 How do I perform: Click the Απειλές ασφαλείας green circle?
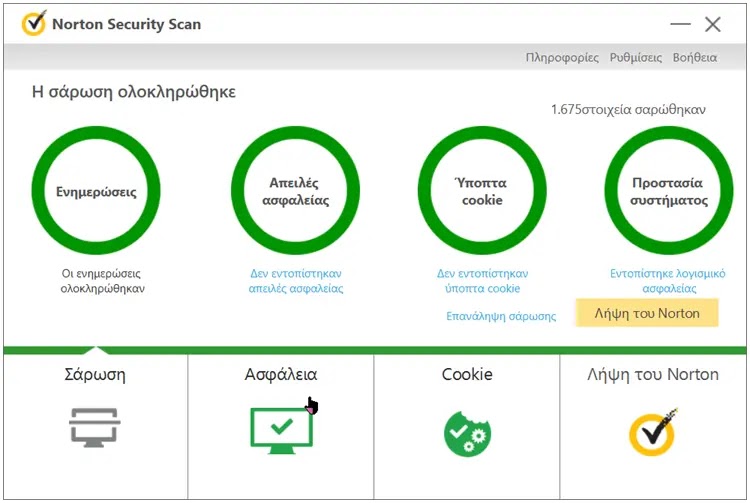(296, 191)
